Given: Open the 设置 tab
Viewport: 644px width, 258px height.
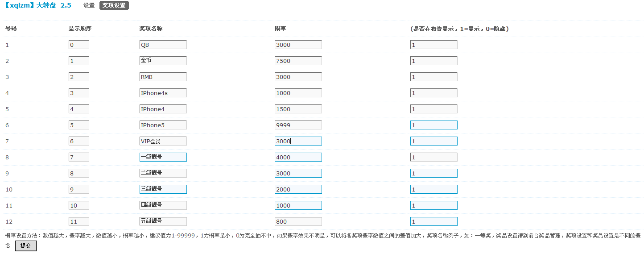Looking at the screenshot, I should [89, 5].
